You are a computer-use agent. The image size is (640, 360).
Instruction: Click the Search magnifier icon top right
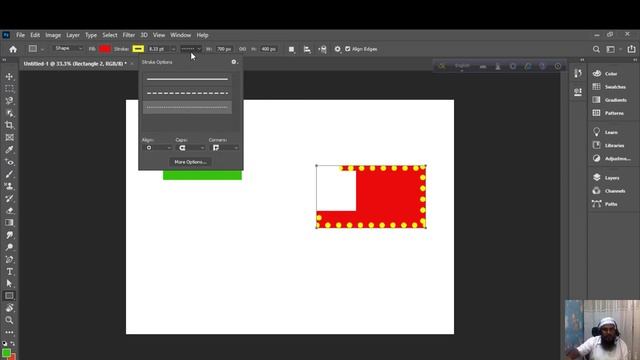point(596,49)
